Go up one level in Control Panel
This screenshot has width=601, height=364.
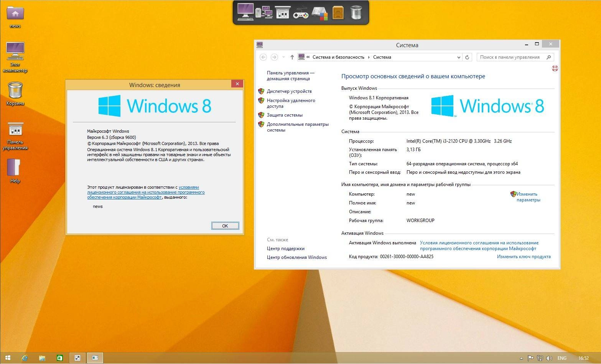292,57
